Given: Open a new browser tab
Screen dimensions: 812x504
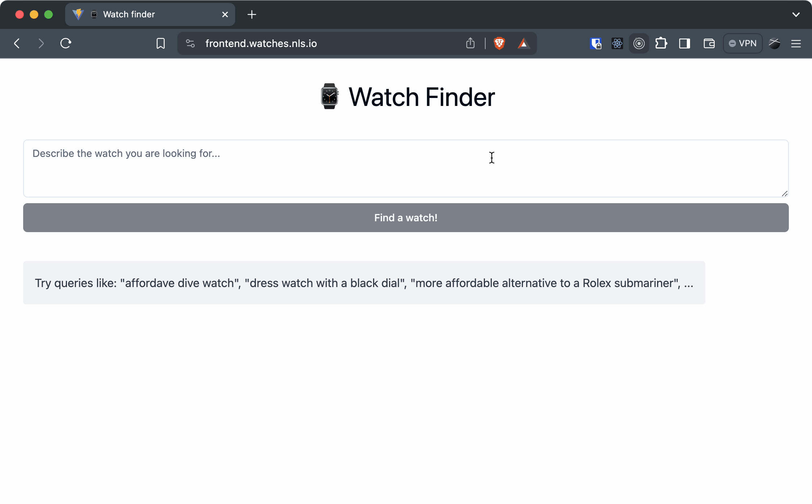Looking at the screenshot, I should click(x=251, y=14).
